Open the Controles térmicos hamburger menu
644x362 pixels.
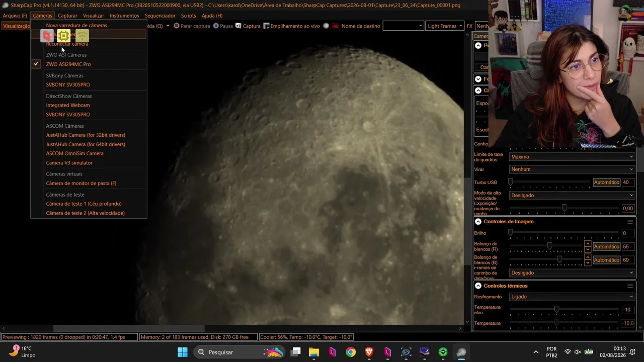pos(630,286)
